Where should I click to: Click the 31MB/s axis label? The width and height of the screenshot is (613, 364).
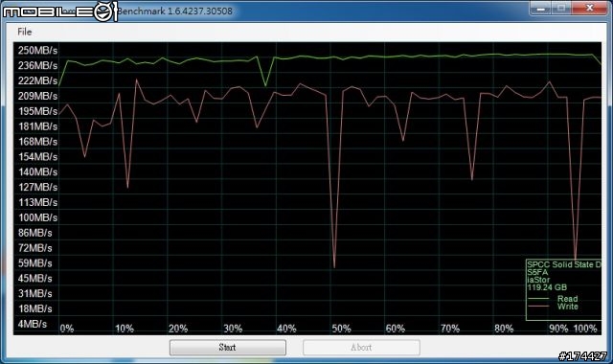click(34, 293)
